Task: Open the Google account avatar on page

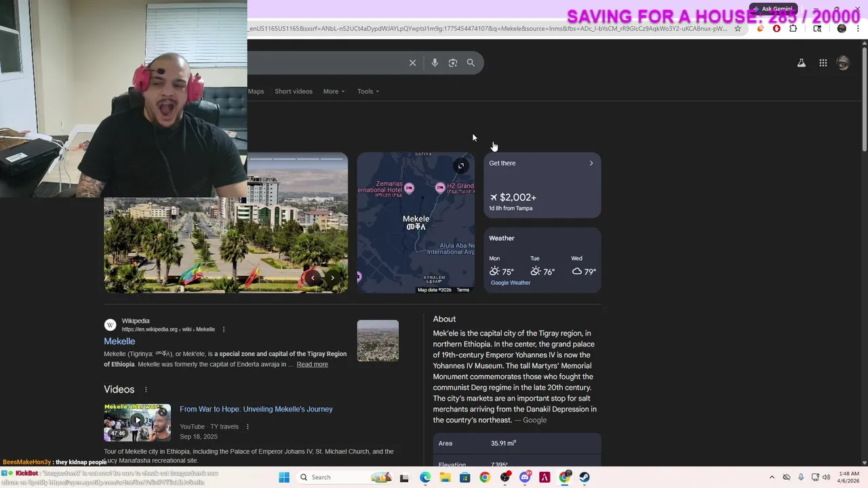Action: tap(843, 63)
